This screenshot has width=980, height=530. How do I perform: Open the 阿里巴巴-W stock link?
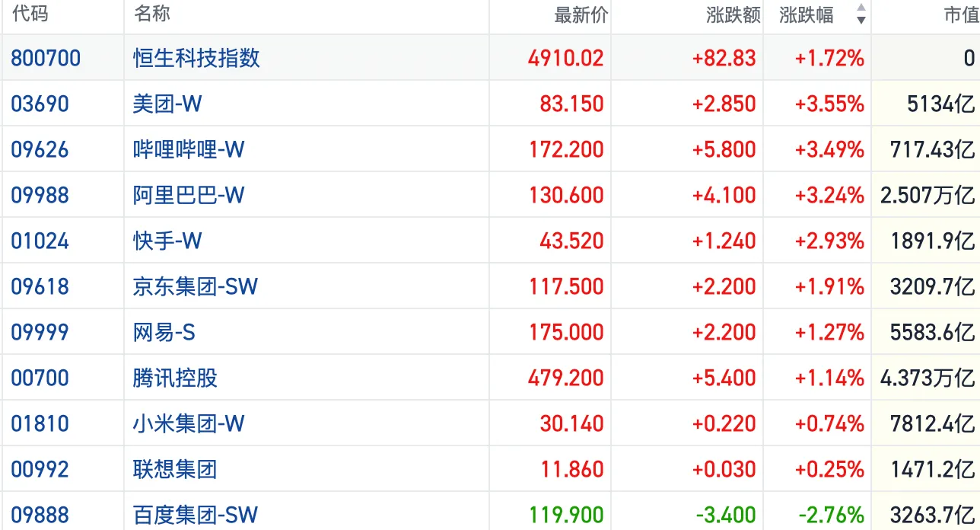pos(189,195)
